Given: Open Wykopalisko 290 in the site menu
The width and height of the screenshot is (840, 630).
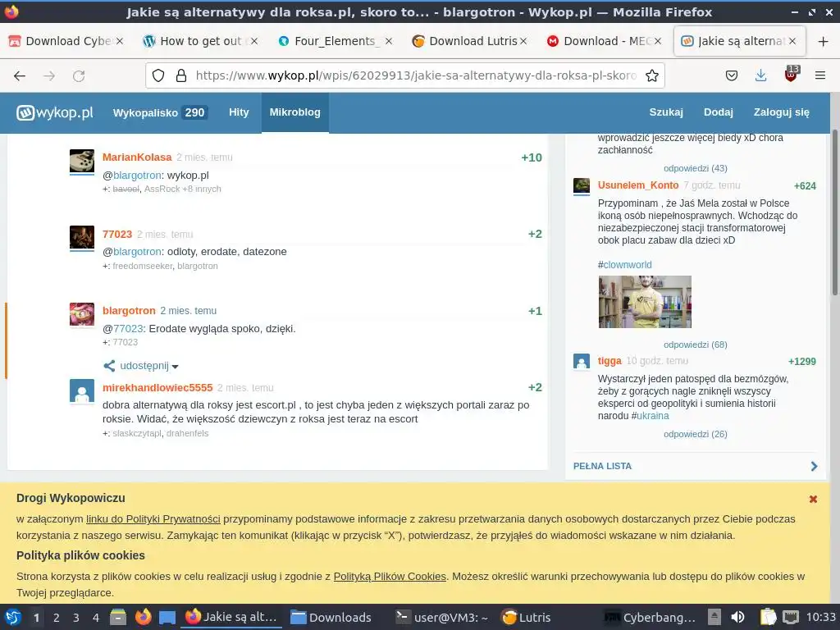Looking at the screenshot, I should coord(160,112).
